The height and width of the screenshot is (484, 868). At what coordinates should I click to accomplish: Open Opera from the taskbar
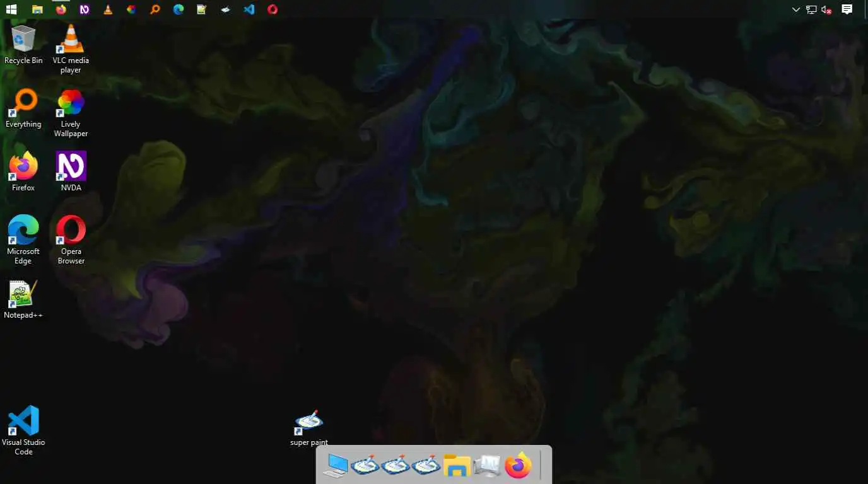tap(273, 9)
